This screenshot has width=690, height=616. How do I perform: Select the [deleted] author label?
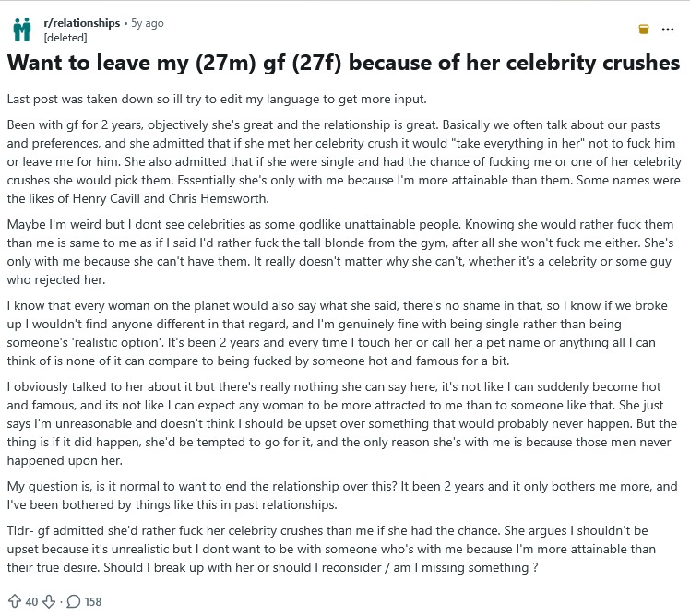click(65, 38)
